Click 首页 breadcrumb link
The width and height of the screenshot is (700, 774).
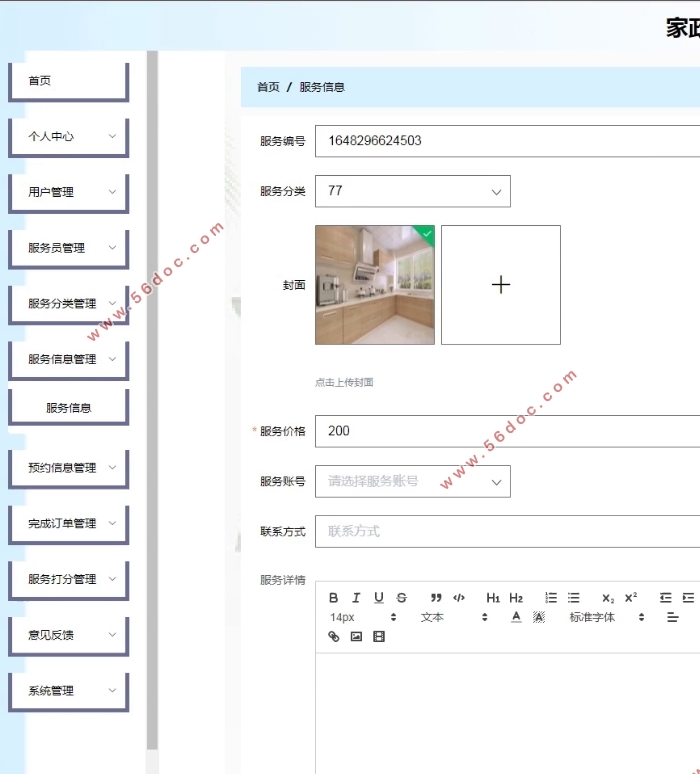click(268, 87)
